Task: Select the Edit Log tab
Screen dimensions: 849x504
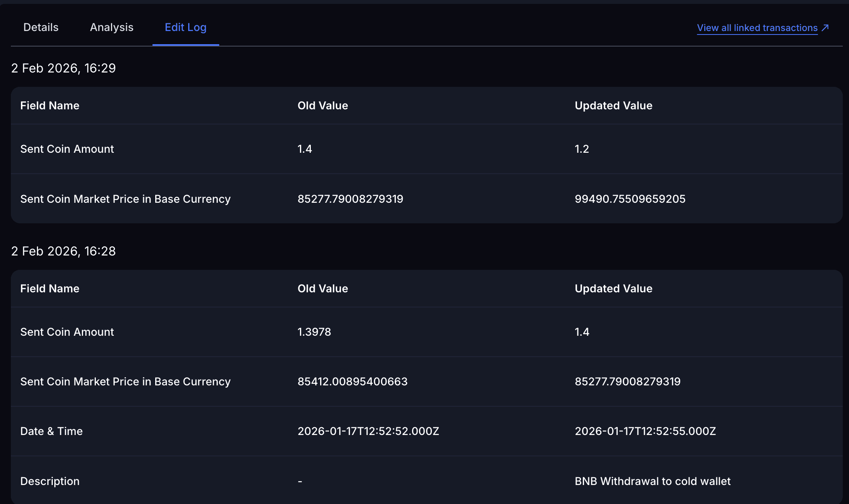Action: click(x=185, y=27)
